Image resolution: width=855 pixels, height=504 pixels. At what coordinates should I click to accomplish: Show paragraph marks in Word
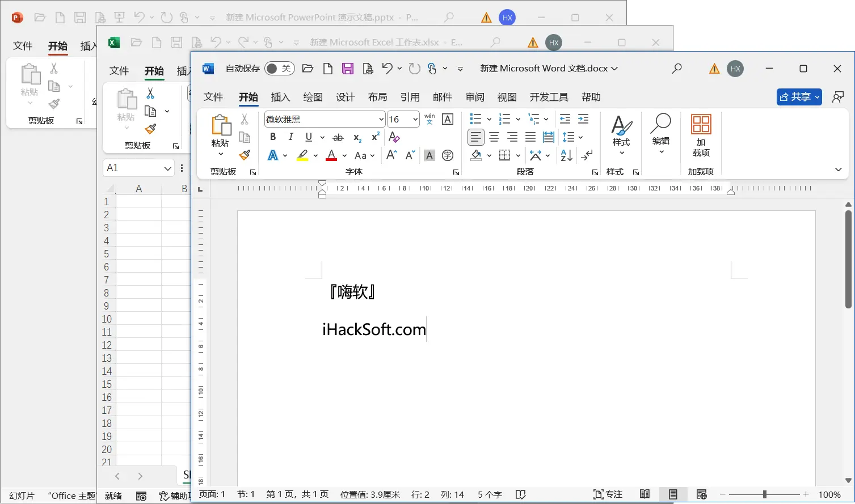tap(587, 155)
